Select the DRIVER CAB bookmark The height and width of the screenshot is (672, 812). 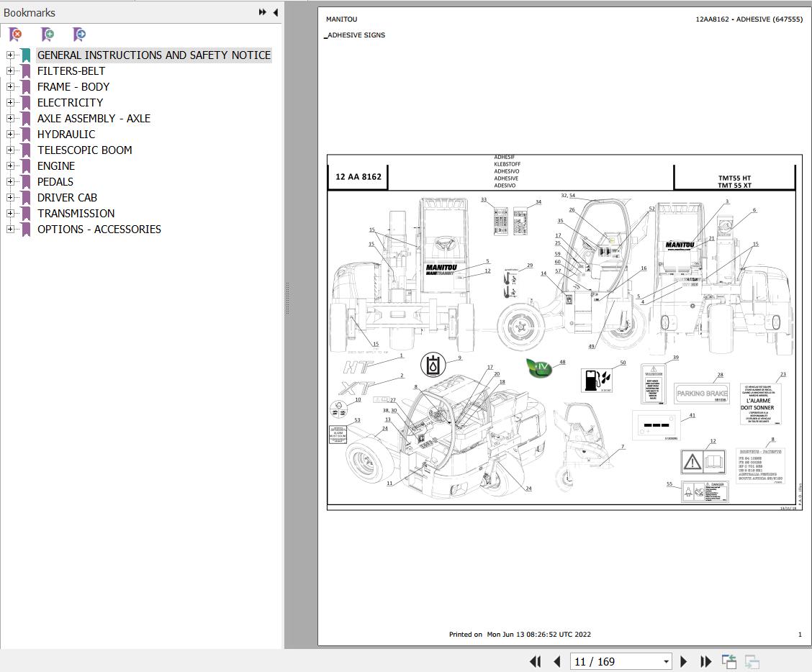[x=67, y=197]
